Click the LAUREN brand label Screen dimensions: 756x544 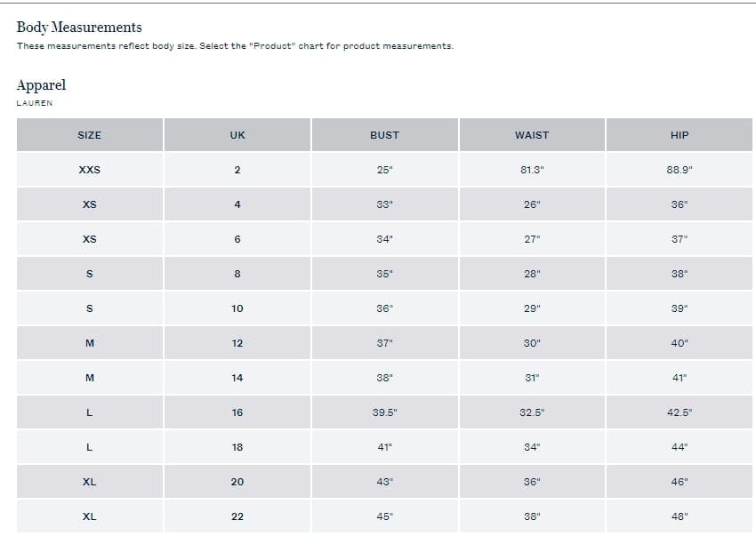(35, 103)
